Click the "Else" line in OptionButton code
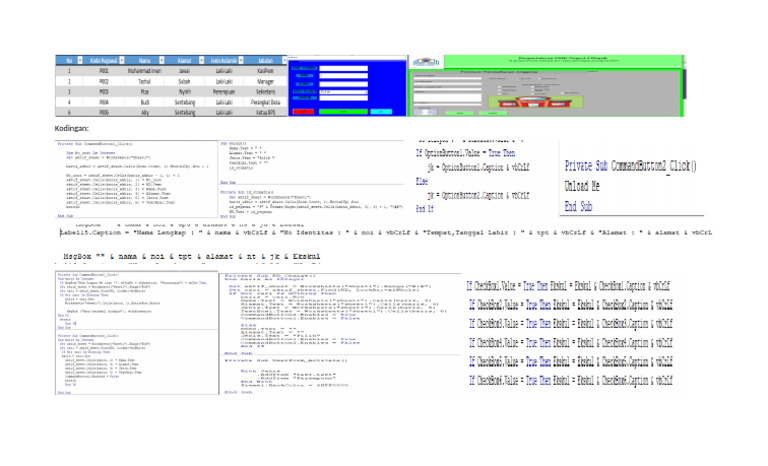The height and width of the screenshot is (466, 768). point(422,181)
